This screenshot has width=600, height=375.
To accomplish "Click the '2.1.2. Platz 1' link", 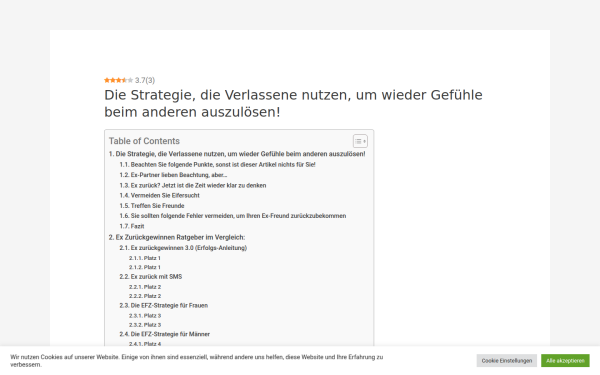I will click(x=145, y=267).
